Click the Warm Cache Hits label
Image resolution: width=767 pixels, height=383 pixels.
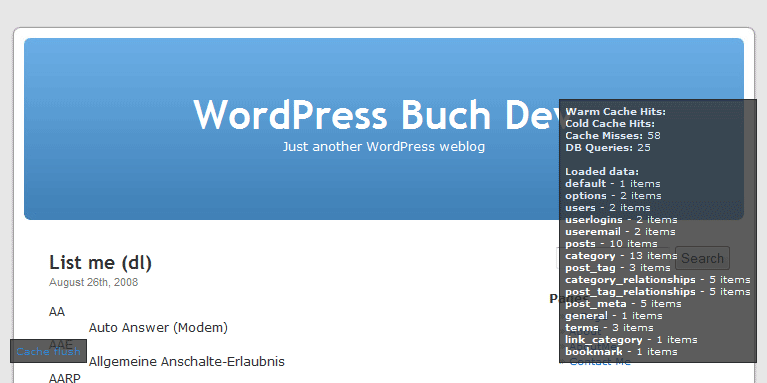[x=615, y=112]
